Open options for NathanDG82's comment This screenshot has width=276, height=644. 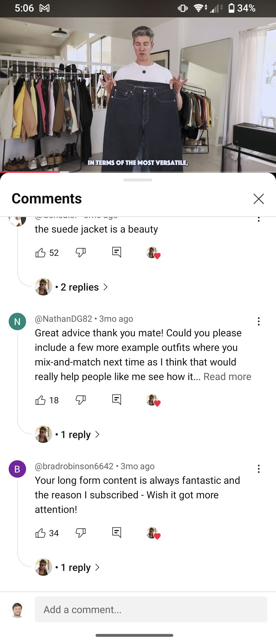point(259,321)
